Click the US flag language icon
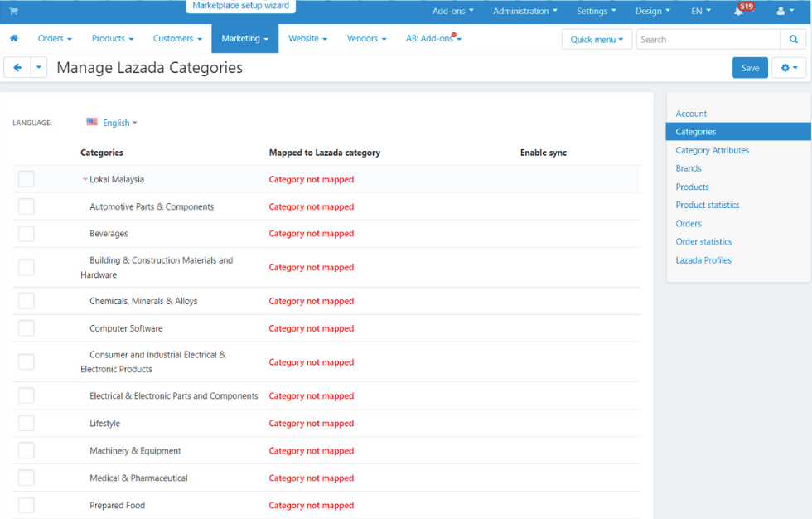Viewport: 812px width, 519px height. (x=92, y=122)
